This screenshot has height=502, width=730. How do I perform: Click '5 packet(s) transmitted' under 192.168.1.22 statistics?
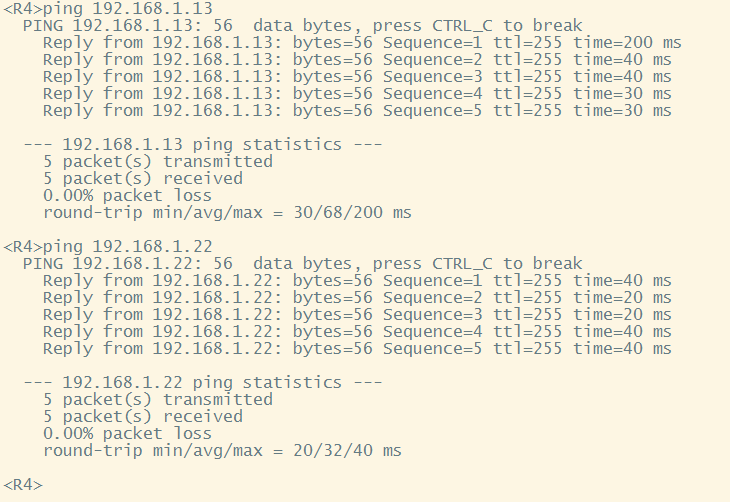pos(157,400)
